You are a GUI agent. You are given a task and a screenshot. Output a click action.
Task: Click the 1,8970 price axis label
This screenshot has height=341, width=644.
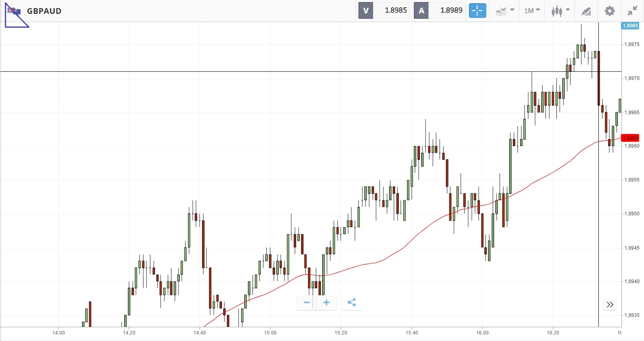click(632, 78)
